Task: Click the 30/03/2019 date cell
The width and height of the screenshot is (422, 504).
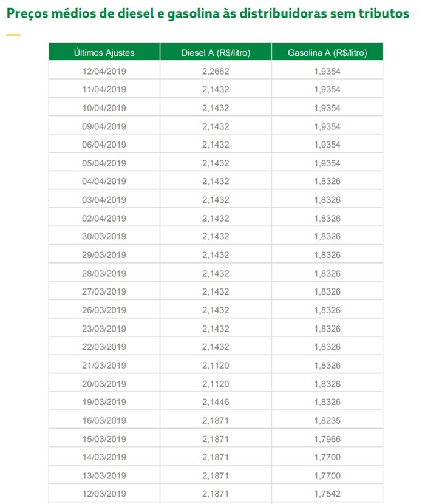Action: tap(104, 236)
